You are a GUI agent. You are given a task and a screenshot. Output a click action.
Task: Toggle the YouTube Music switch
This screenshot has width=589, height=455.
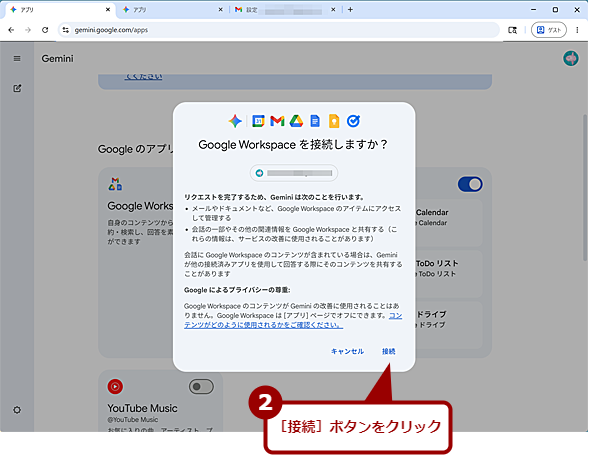coord(201,387)
